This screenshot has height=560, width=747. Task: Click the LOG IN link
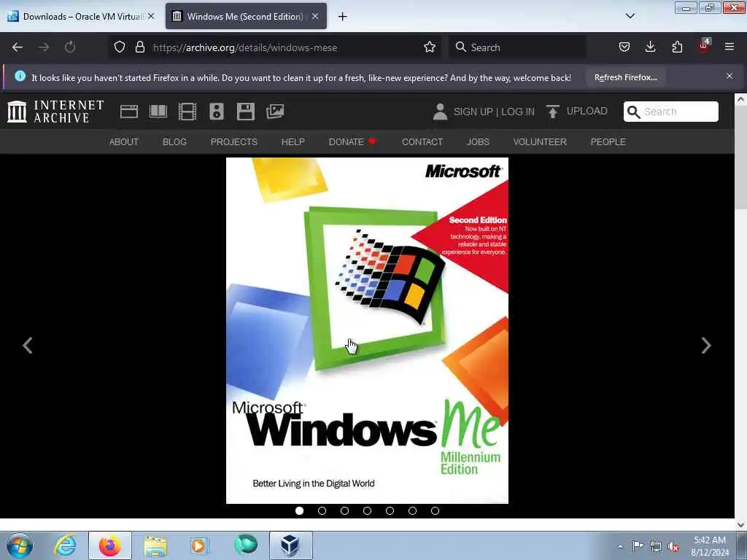click(x=518, y=112)
